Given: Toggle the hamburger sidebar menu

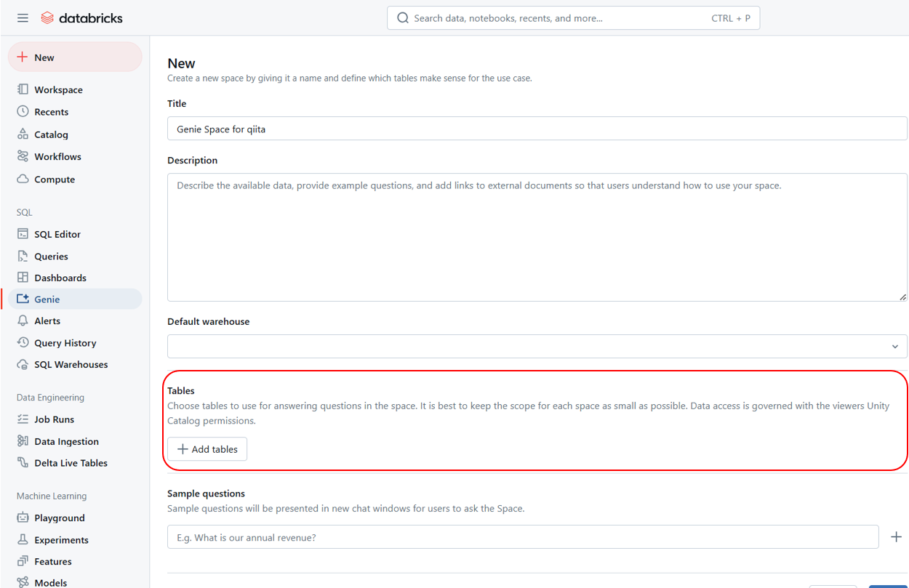Looking at the screenshot, I should [23, 18].
